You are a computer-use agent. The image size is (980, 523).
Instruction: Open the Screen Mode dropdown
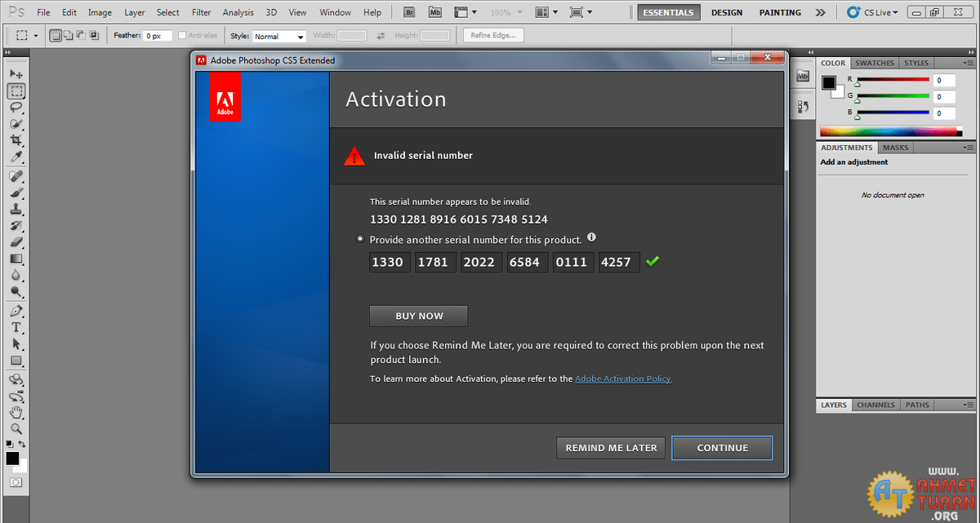point(581,12)
